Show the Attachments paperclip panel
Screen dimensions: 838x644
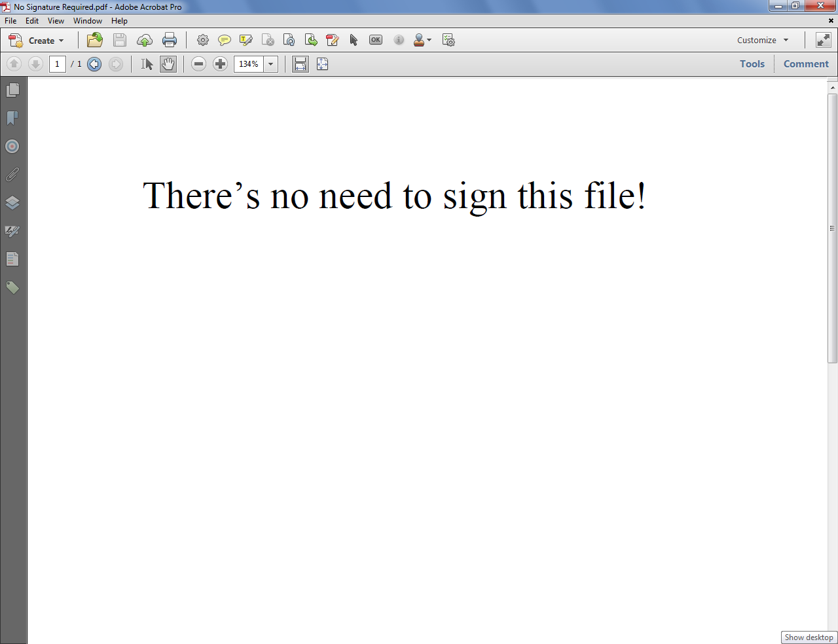tap(12, 174)
